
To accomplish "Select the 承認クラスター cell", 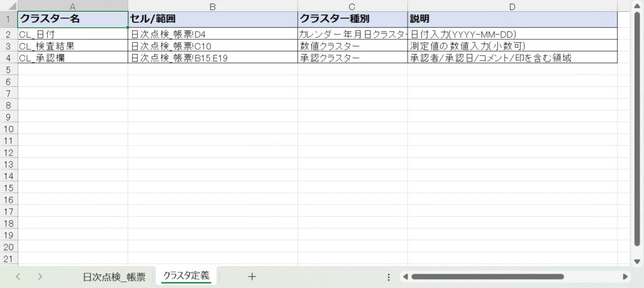I will point(352,58).
